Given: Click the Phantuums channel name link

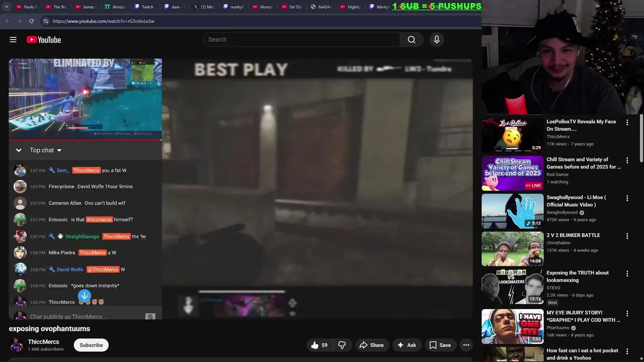Looking at the screenshot, I should pyautogui.click(x=558, y=328).
